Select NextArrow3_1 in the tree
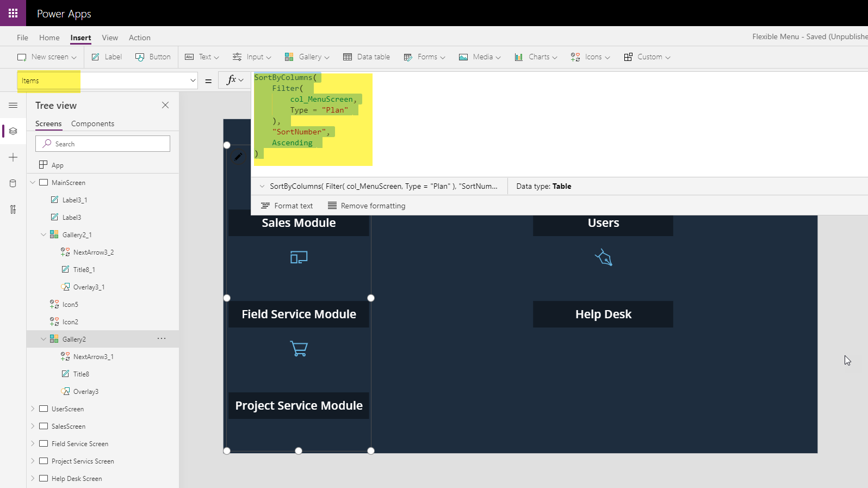Screen dimensions: 868x488 point(94,356)
